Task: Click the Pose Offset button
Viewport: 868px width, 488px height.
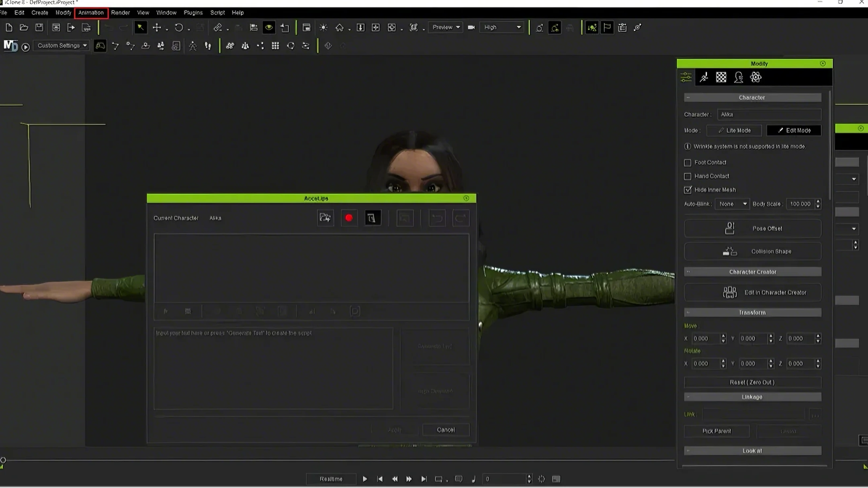Action: click(752, 229)
